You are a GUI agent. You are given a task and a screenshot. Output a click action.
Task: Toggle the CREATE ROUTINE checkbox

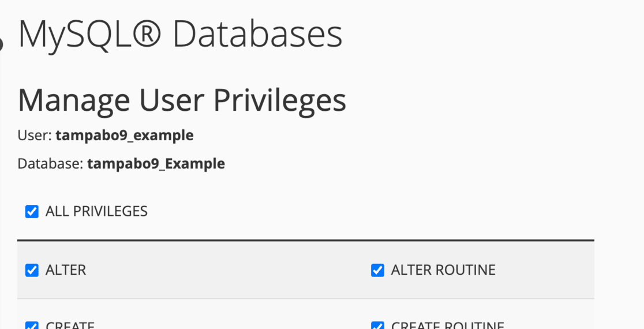point(377,326)
